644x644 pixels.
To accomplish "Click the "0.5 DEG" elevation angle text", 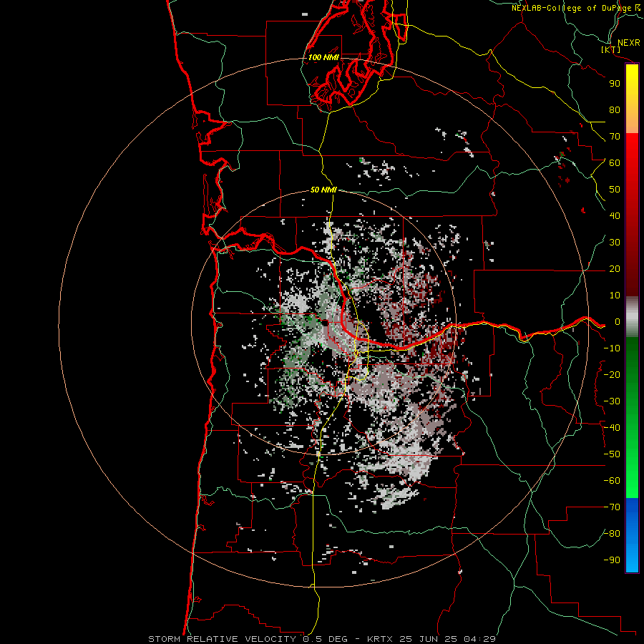I will pos(326,639).
